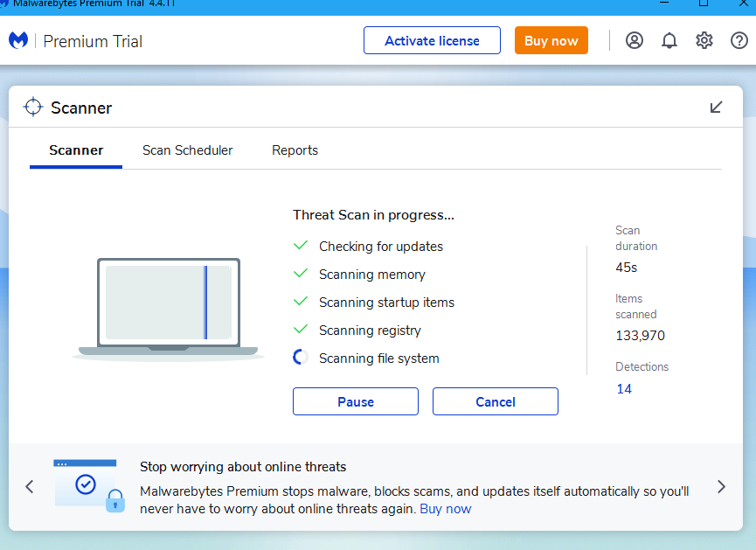Click the Scanning registry label
Screen dimensions: 756x550
pos(370,331)
